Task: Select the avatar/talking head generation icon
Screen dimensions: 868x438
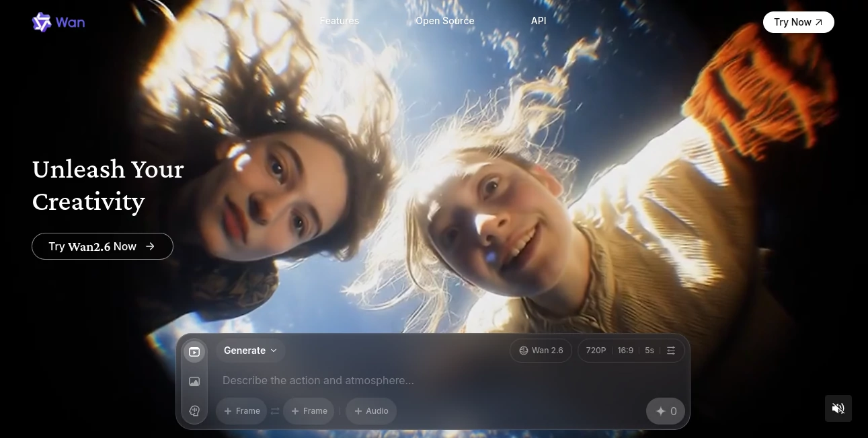Action: [194, 410]
